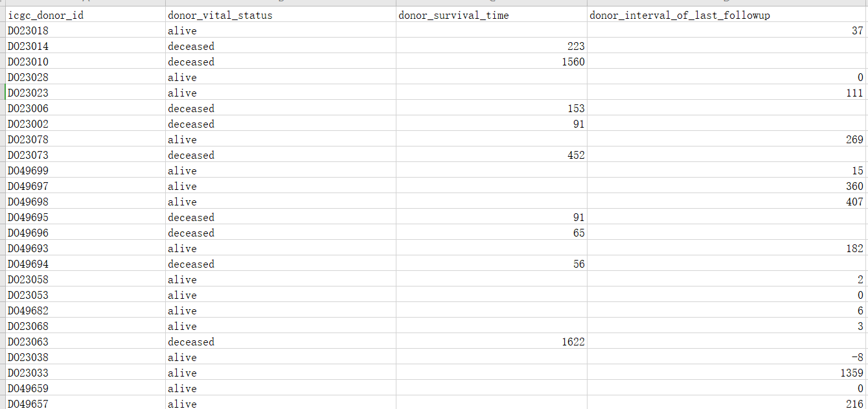Select the survival time value 452

[492, 155]
